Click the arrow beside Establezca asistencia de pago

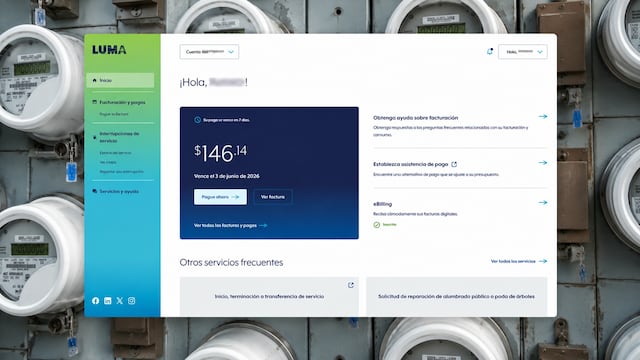point(542,163)
